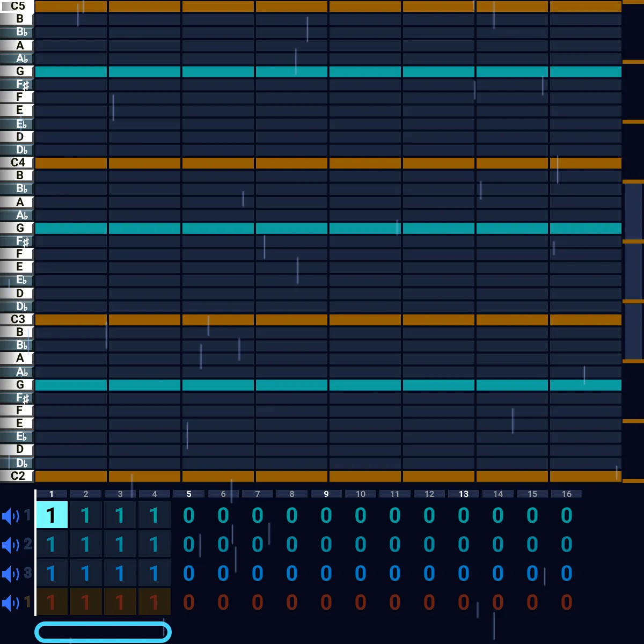The image size is (644, 644).
Task: Click the C5 piano key
Action: (x=17, y=6)
